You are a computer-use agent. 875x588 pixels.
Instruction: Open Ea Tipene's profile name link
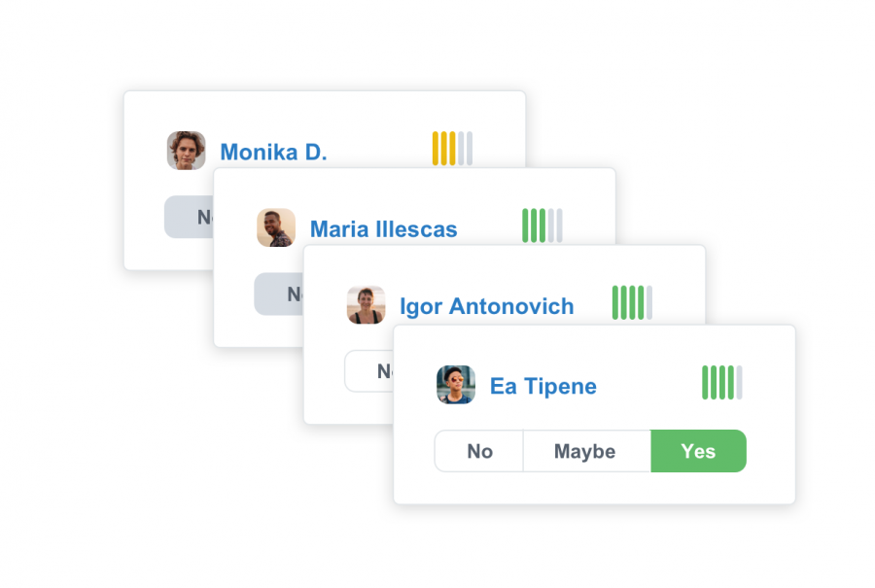542,386
